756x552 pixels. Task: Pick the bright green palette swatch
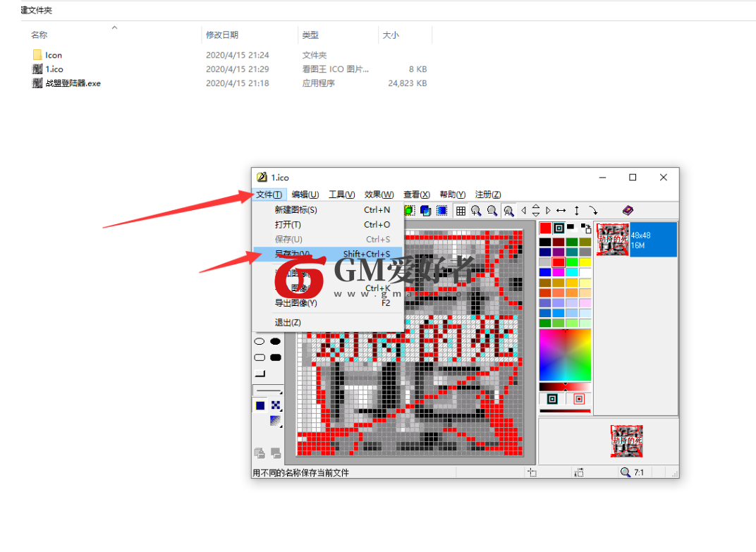pyautogui.click(x=572, y=262)
